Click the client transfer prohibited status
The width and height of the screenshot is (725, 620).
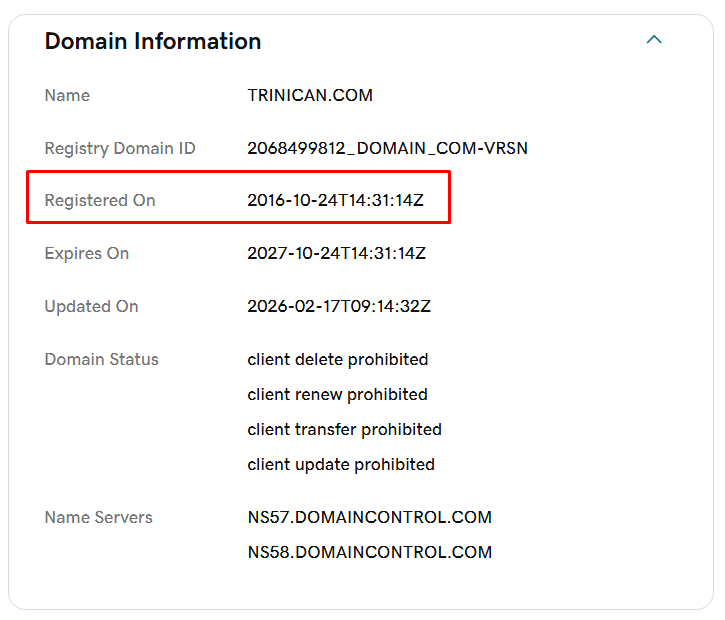344,430
